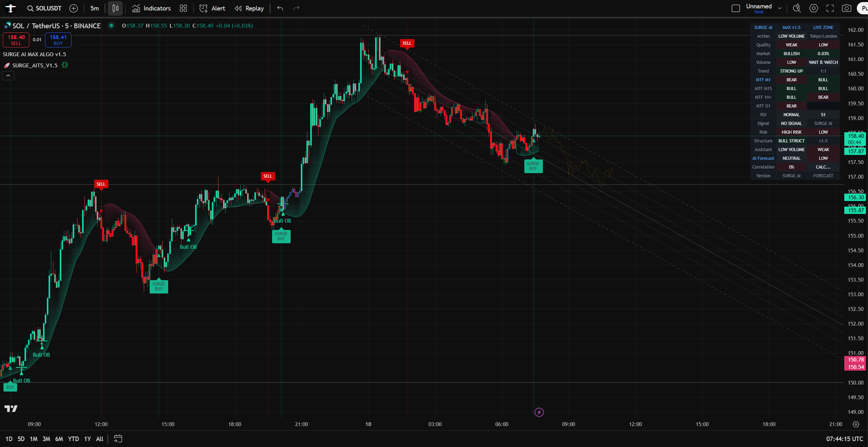868x447 pixels.
Task: Open chart settings hexagon icon
Action: point(814,8)
